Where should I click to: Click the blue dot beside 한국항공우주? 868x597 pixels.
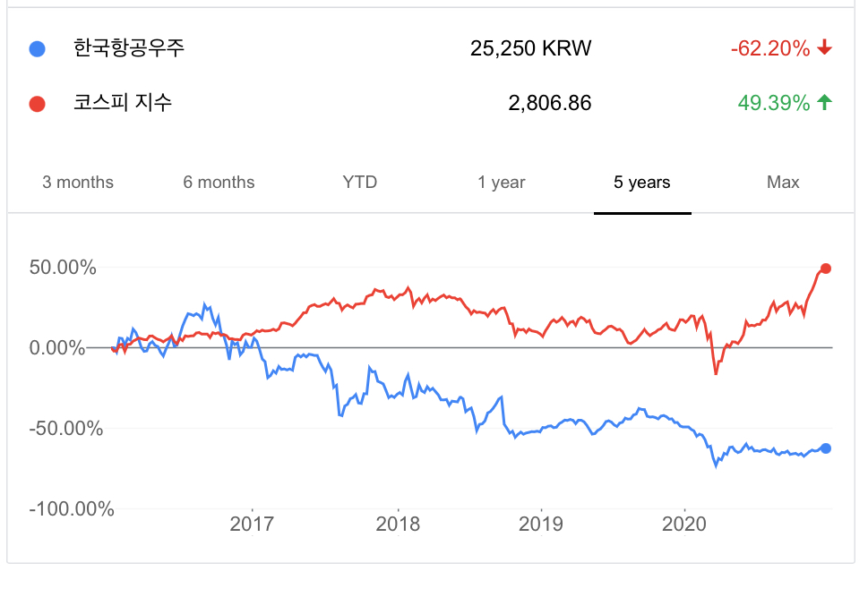pos(38,48)
